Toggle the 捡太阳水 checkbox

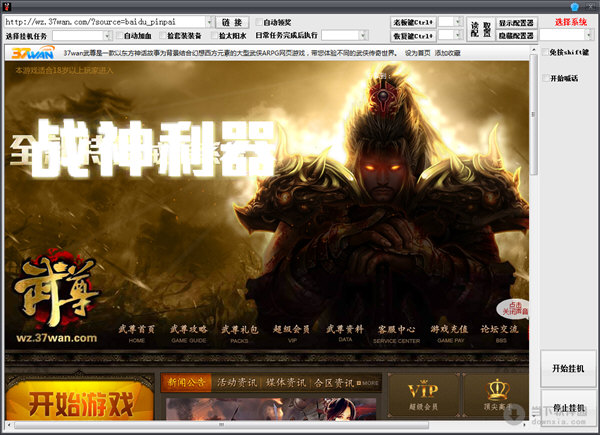(x=215, y=36)
